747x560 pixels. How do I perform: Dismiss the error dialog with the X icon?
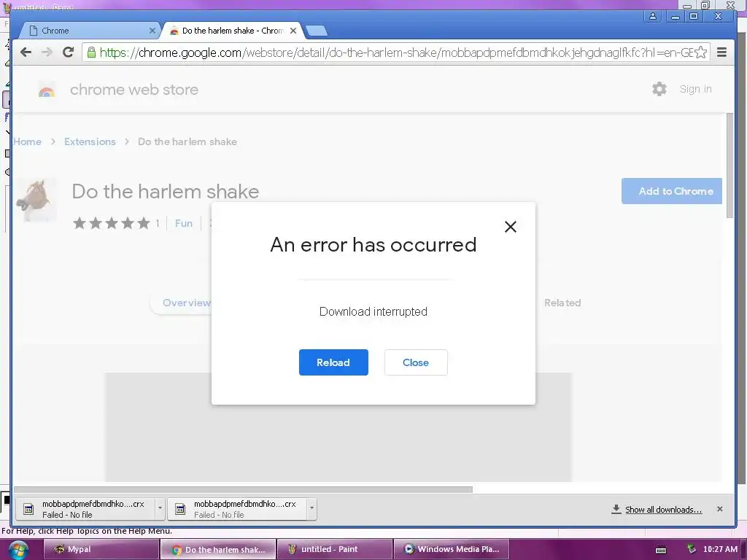tap(510, 227)
